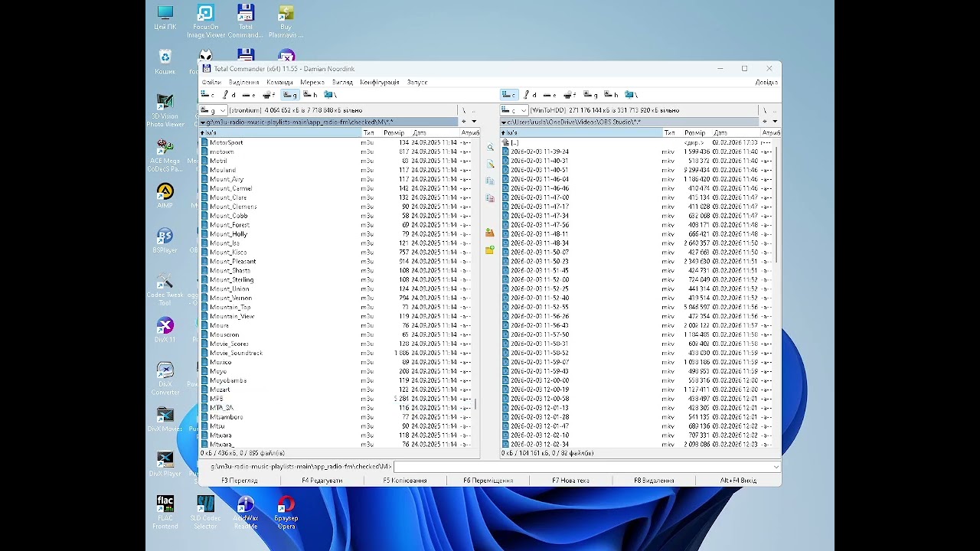Image resolution: width=980 pixels, height=551 pixels.
Task: Click F7 Нова тека button
Action: pyautogui.click(x=571, y=481)
